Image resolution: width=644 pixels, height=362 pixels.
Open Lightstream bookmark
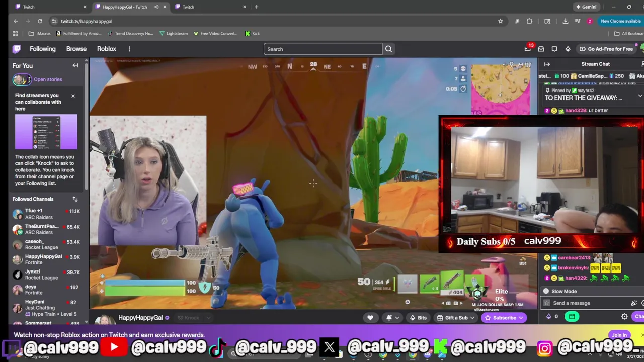pos(174,33)
